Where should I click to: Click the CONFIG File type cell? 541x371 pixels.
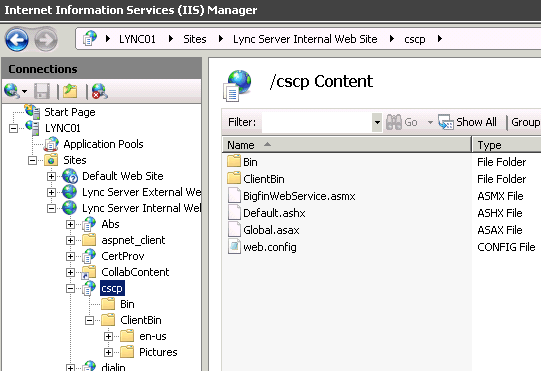click(x=506, y=247)
